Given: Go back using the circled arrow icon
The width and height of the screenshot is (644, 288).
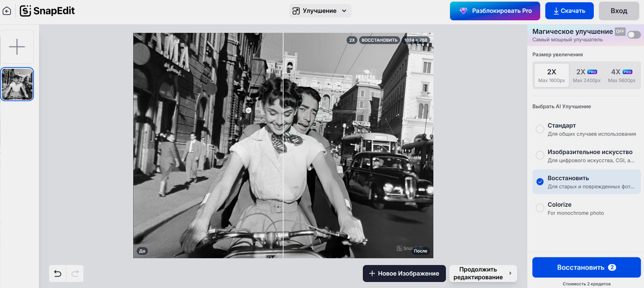Looking at the screenshot, I should tap(7, 11).
